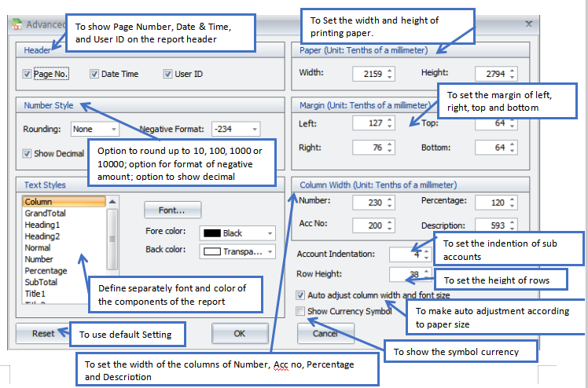Decrease paper Height with down arrow
Viewport: 588px width, 388px height.
point(513,78)
